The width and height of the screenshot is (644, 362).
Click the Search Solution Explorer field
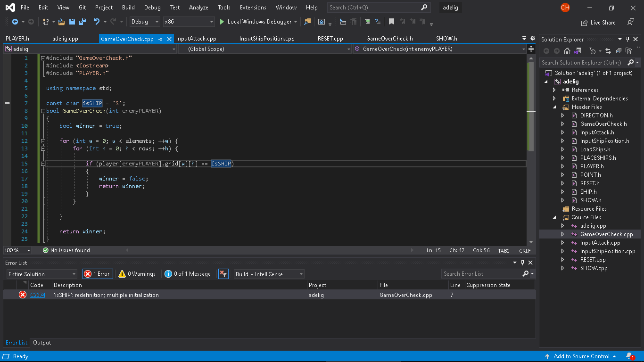point(583,62)
